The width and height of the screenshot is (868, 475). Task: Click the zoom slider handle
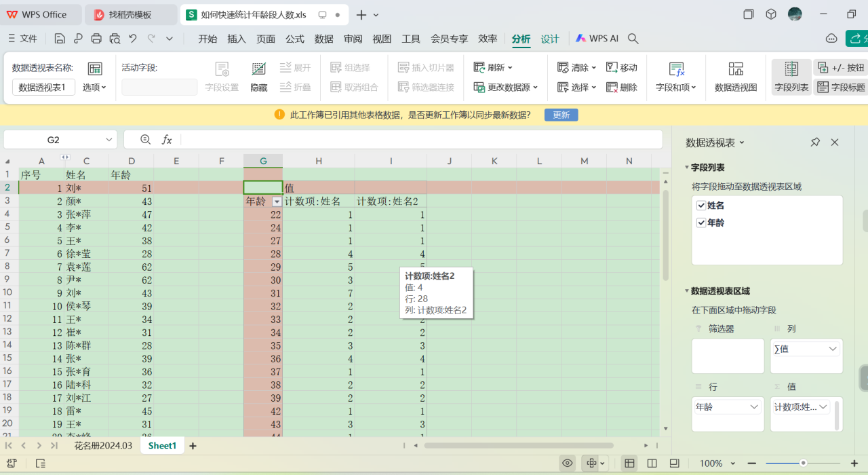coord(803,463)
